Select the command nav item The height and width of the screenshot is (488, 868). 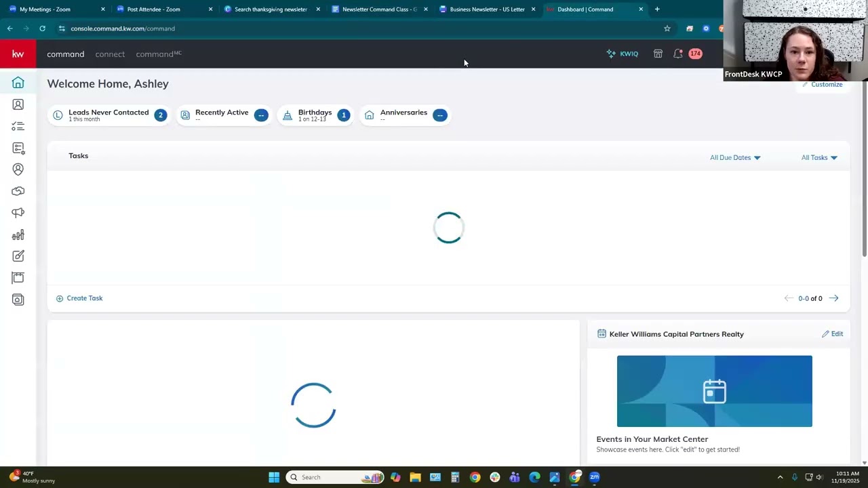(x=66, y=54)
